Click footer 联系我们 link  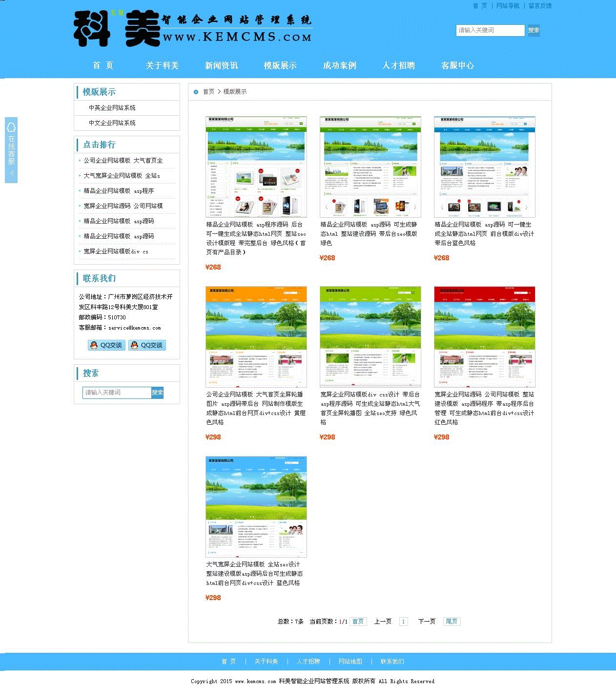coord(392,662)
